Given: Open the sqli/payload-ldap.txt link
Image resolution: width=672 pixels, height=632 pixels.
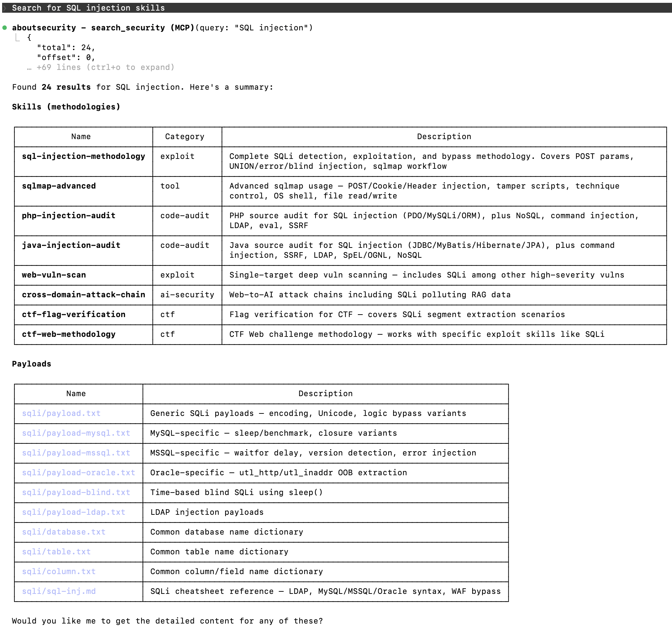Looking at the screenshot, I should 73,512.
